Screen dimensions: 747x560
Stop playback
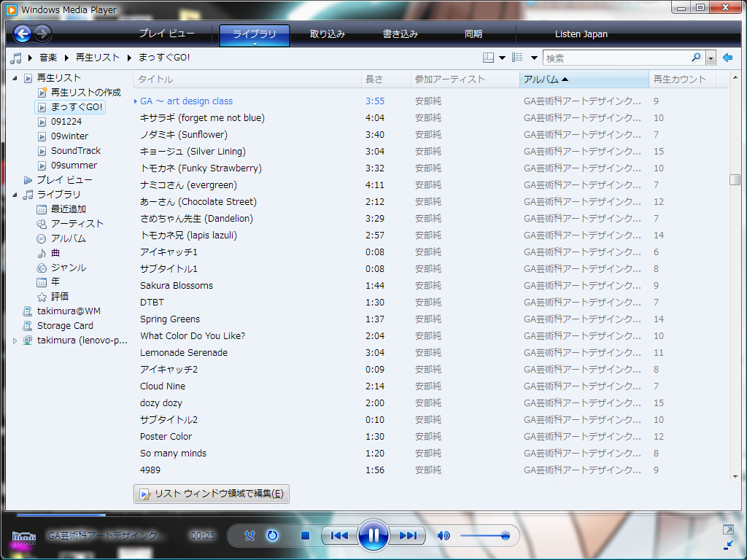[306, 536]
